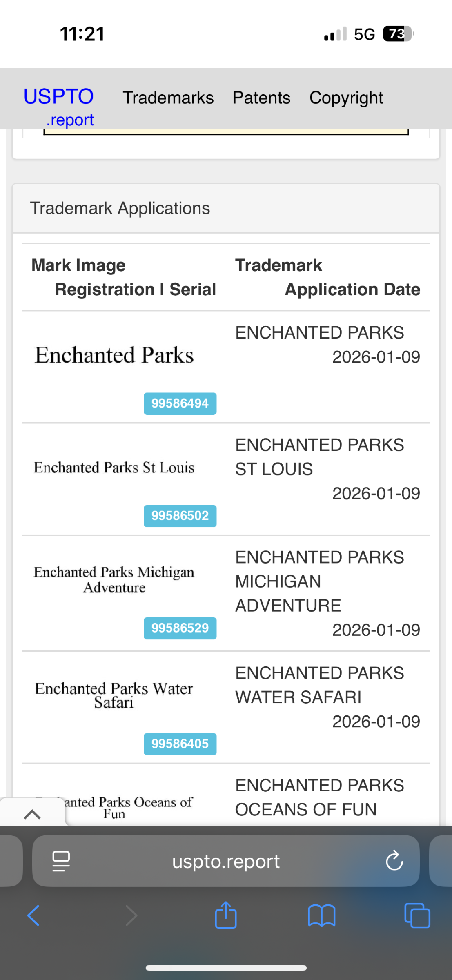Viewport: 452px width, 980px height.
Task: Expand the bottom-left chevron-up panel
Action: (32, 814)
